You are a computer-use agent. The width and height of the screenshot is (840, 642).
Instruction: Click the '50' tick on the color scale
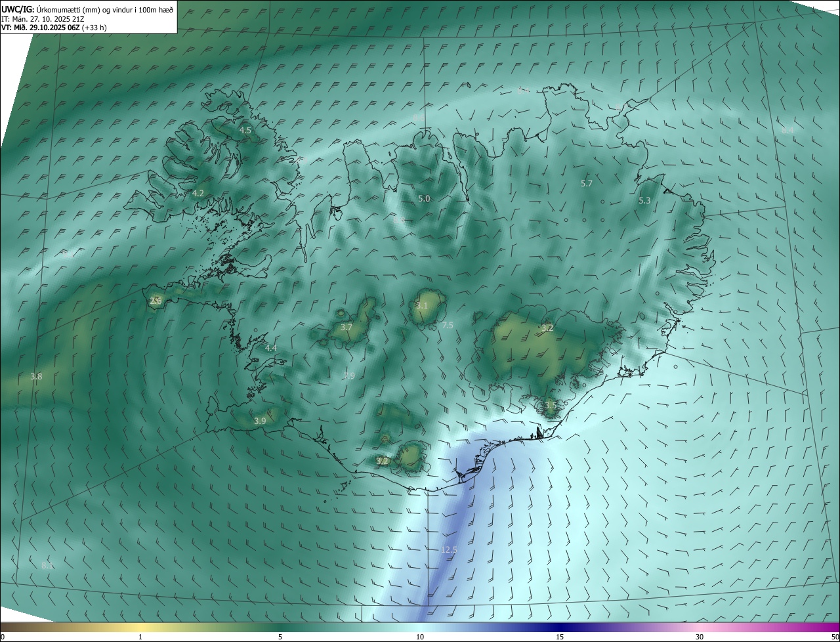835,637
